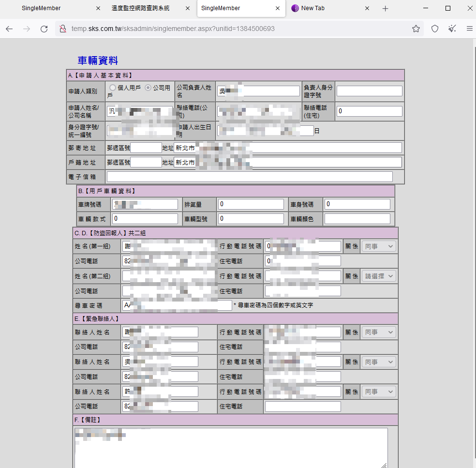Click the 車輛顏色 input field
Screen dimensions: 476x468
click(x=357, y=219)
